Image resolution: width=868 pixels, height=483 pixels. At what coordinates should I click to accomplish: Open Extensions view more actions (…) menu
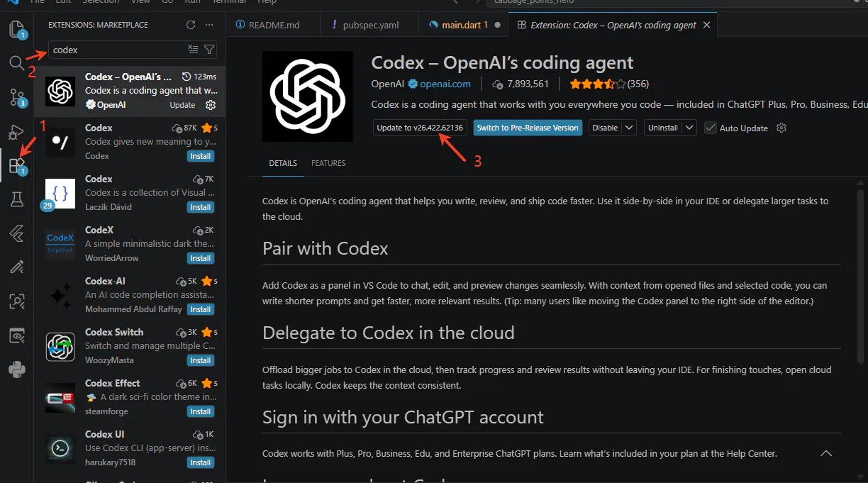pos(209,25)
